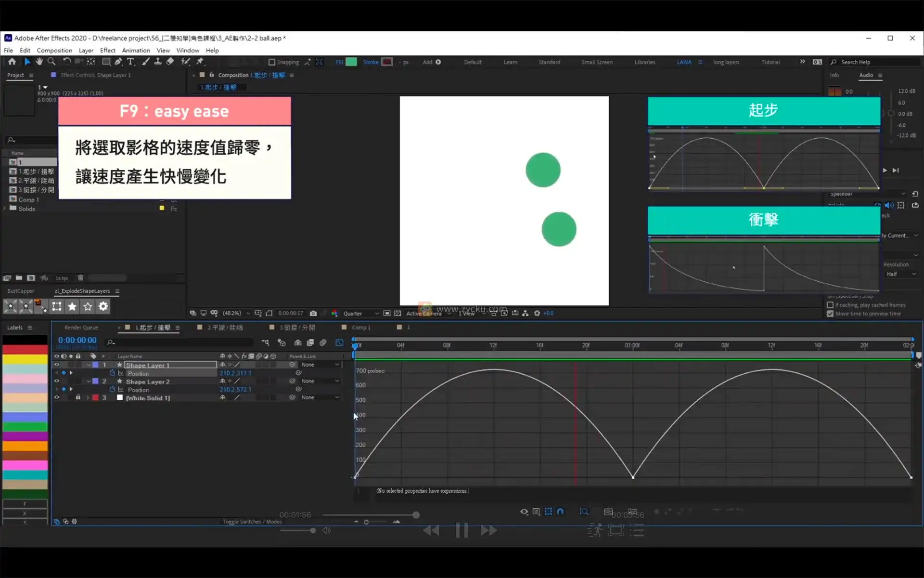
Task: Collapse Shape Layer 1 properties
Action: (x=89, y=365)
